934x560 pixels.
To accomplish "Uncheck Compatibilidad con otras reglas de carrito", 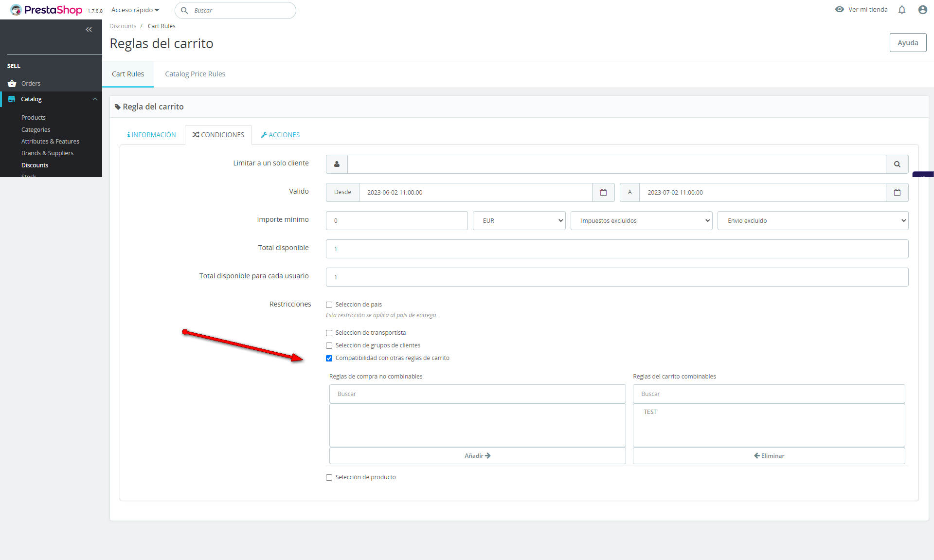I will tap(329, 359).
